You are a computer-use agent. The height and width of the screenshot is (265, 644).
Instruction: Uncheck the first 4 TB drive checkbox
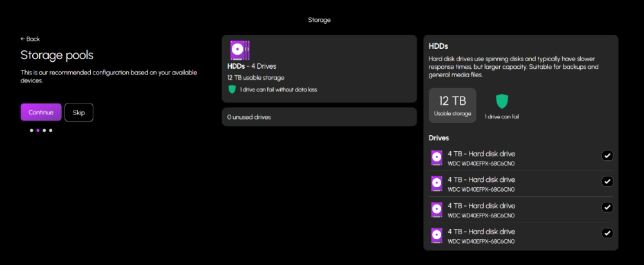point(607,156)
